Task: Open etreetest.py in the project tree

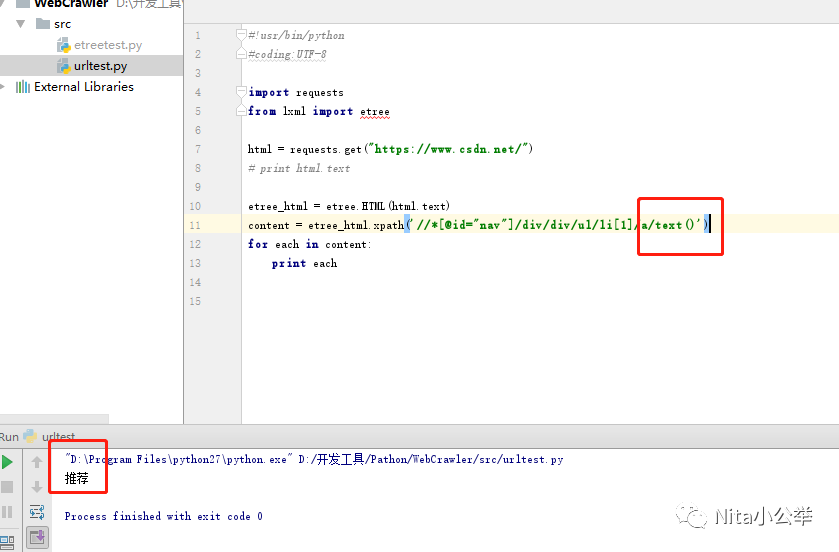Action: [108, 45]
